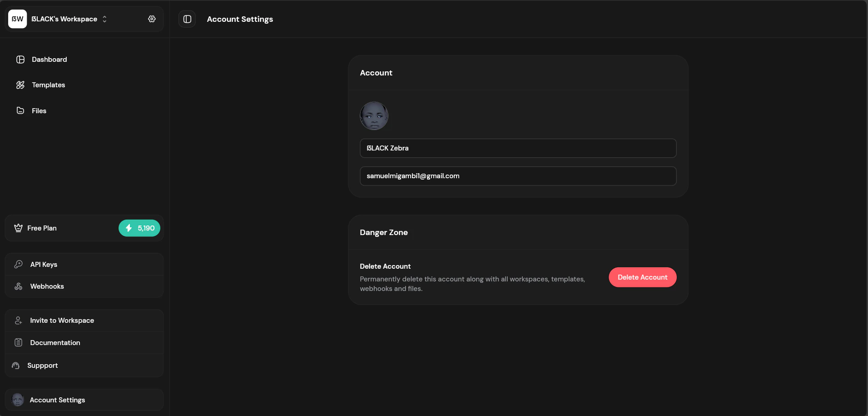Click the API Keys key icon
Screen dimensions: 868x416
pyautogui.click(x=19, y=264)
